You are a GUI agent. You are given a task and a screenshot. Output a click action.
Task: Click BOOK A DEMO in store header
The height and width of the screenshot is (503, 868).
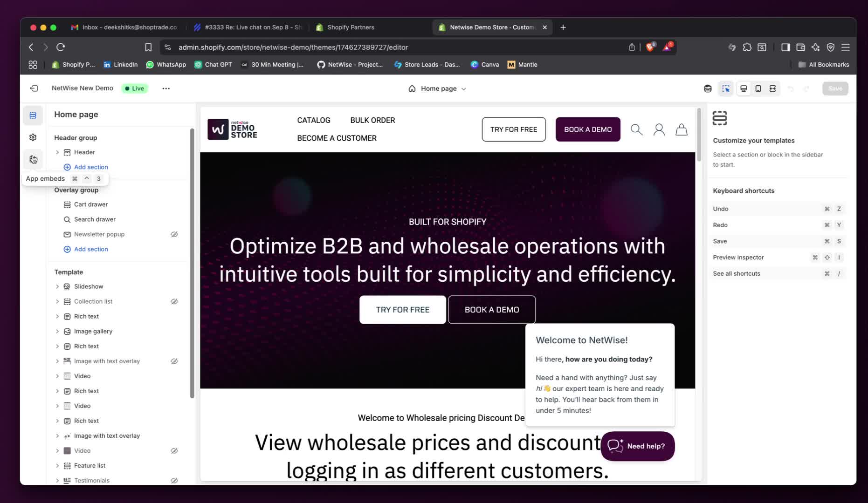pos(588,129)
